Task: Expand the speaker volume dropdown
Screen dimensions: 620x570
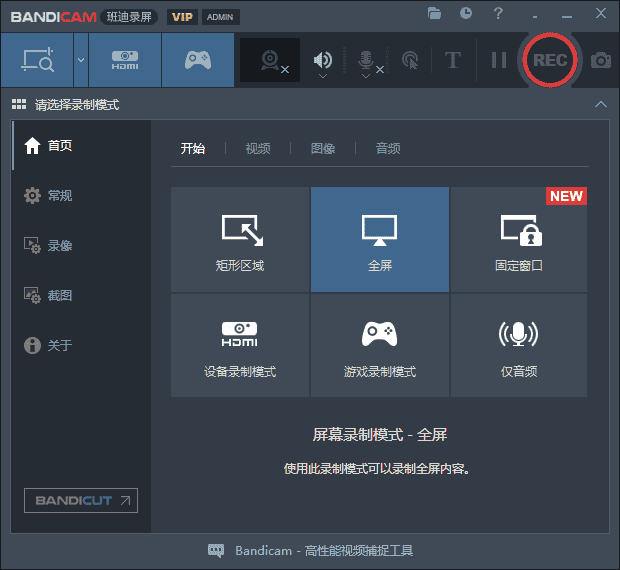Action: pyautogui.click(x=322, y=73)
